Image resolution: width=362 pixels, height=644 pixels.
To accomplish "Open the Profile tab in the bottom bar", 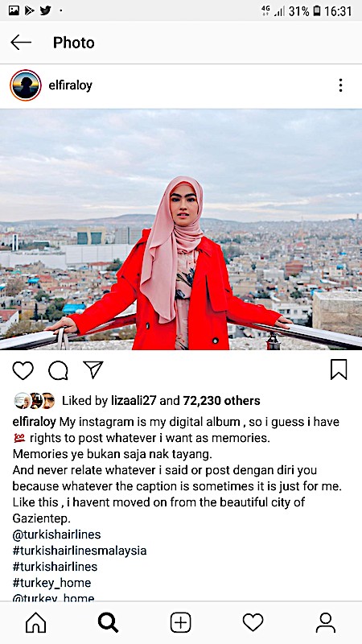I will coord(326,622).
